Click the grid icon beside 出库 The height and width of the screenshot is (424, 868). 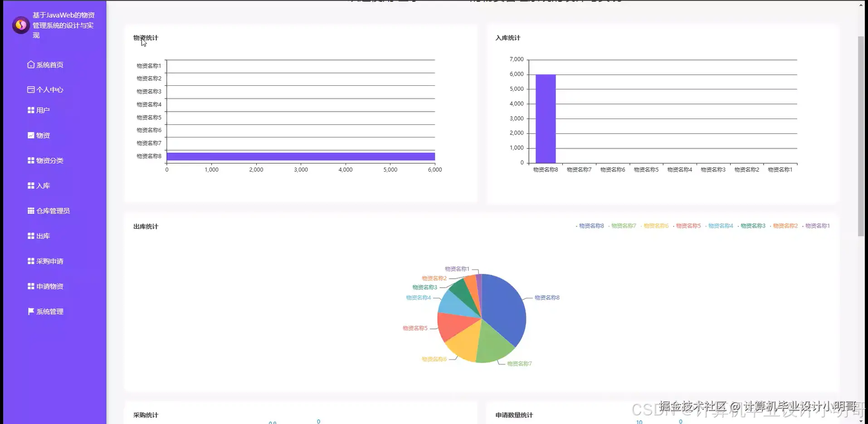click(x=31, y=236)
